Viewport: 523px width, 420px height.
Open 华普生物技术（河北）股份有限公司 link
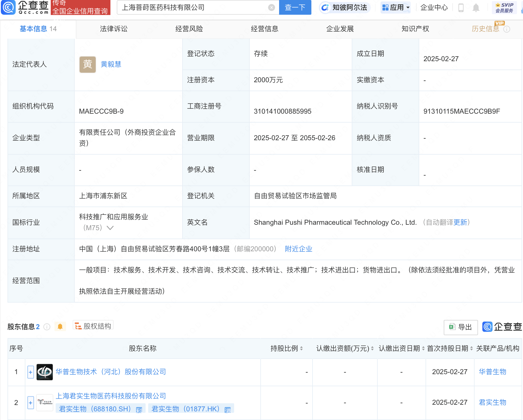[x=111, y=372]
